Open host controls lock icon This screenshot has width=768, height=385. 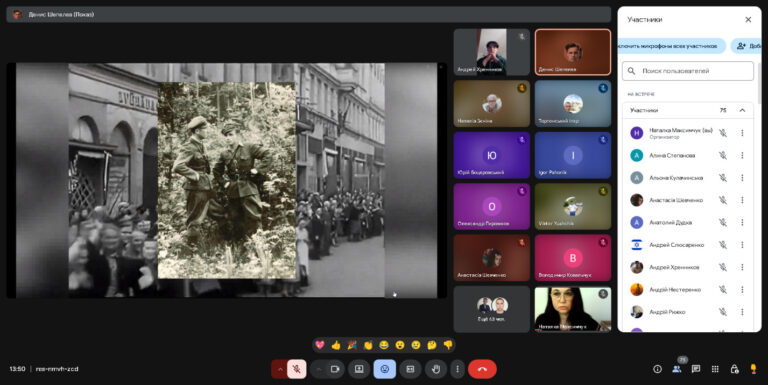click(734, 369)
